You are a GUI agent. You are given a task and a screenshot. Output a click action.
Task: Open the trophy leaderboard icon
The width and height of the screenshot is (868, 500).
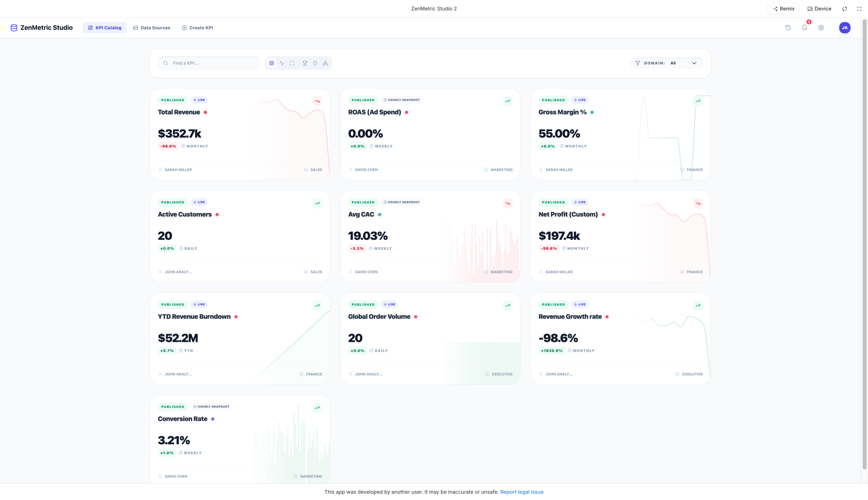point(305,63)
